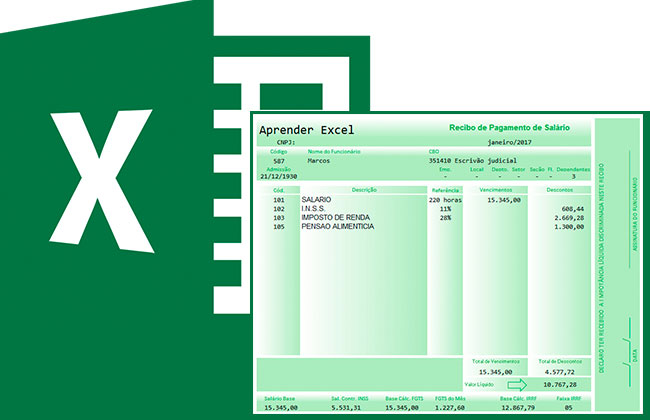Click the 'Base Cálc. IRRF' label

click(518, 399)
